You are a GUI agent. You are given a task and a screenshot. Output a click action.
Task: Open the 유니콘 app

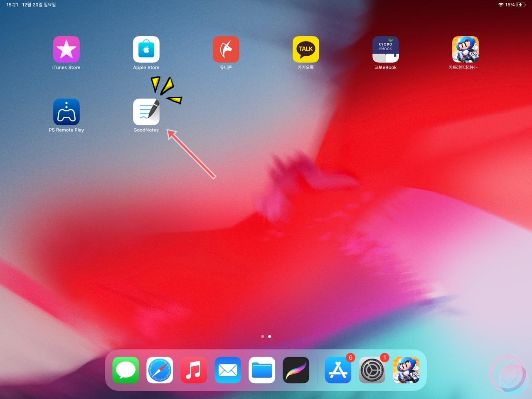(226, 49)
